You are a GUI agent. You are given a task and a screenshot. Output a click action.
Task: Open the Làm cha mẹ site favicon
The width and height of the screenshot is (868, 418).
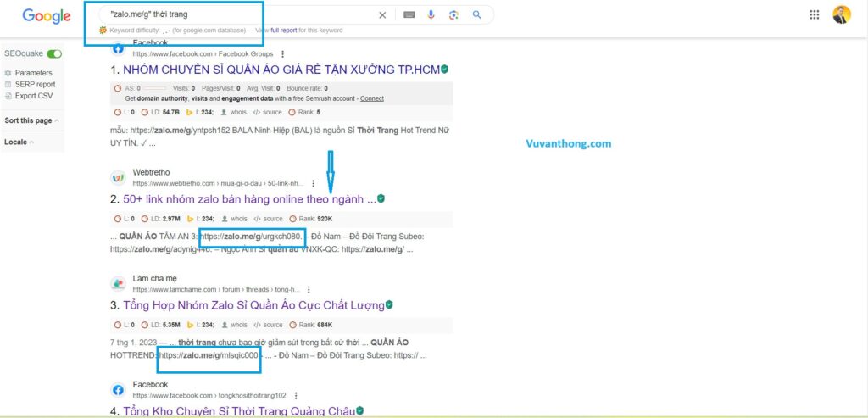[118, 284]
